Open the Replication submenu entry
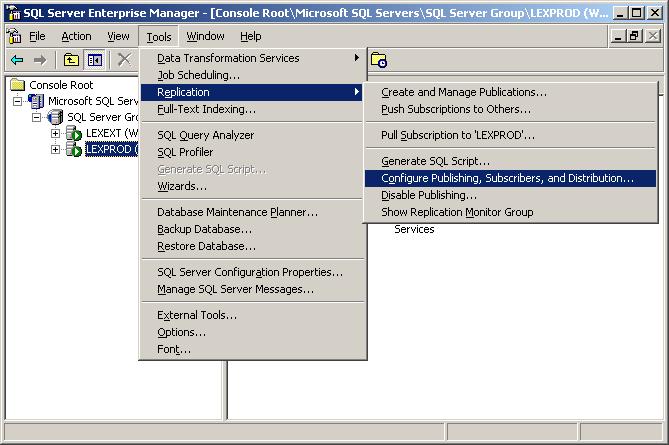This screenshot has height=445, width=669. [x=252, y=92]
